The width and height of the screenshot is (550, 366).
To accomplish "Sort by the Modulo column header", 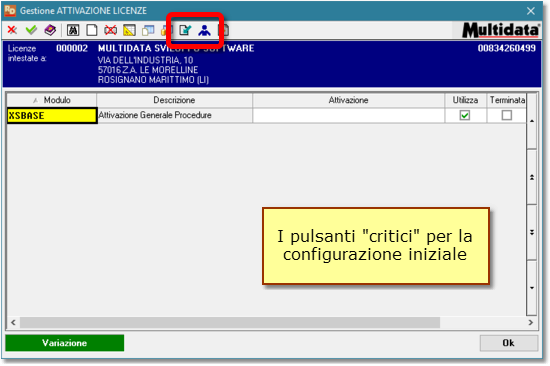I will 52,100.
